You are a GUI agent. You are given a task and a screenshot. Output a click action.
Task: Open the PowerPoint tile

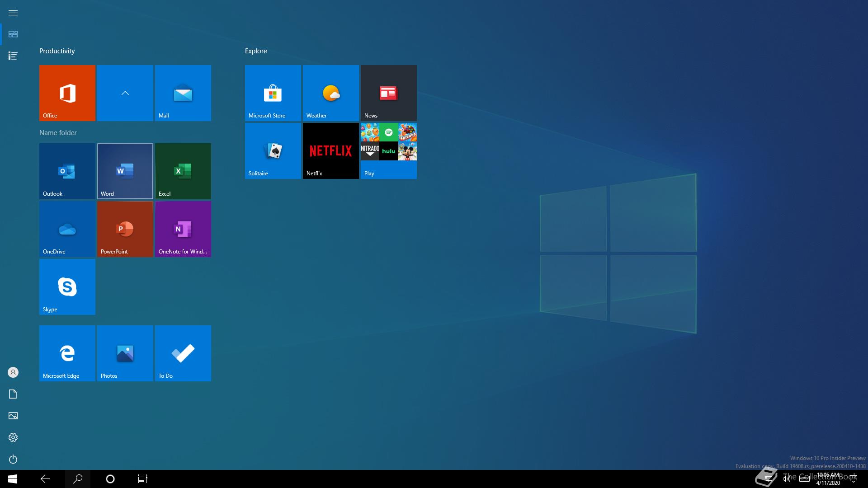[125, 229]
